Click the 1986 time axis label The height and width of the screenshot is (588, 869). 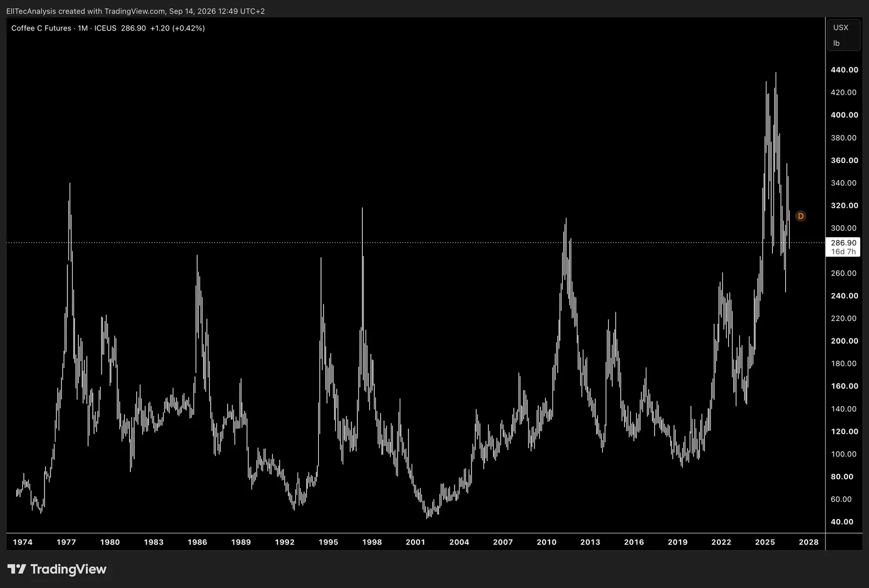pyautogui.click(x=197, y=542)
